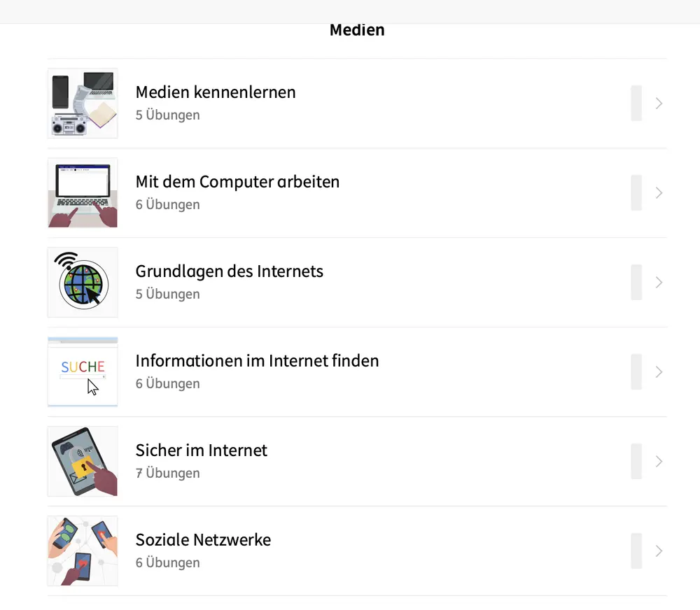Go to Grundlagen des Internets lesson
This screenshot has height=610, width=700.
(x=230, y=271)
